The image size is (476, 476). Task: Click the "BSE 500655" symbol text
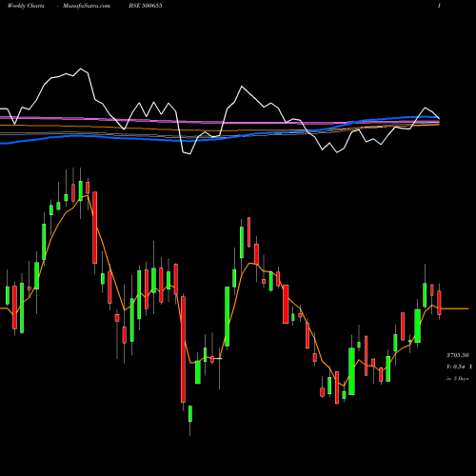click(x=146, y=6)
